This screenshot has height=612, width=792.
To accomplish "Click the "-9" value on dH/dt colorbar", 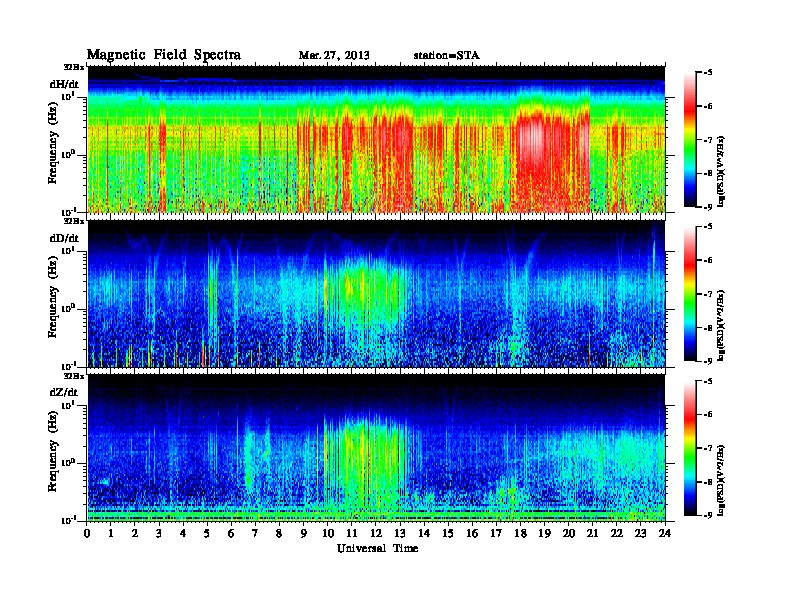I will point(708,207).
